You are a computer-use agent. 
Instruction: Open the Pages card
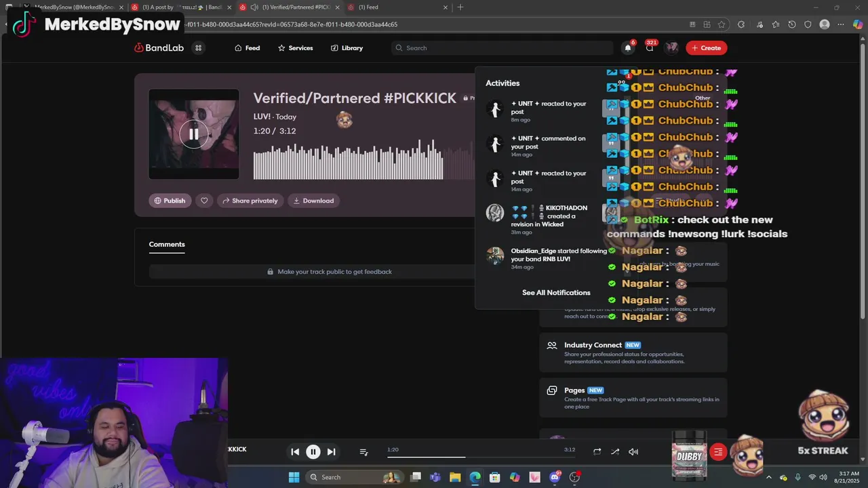[633, 398]
